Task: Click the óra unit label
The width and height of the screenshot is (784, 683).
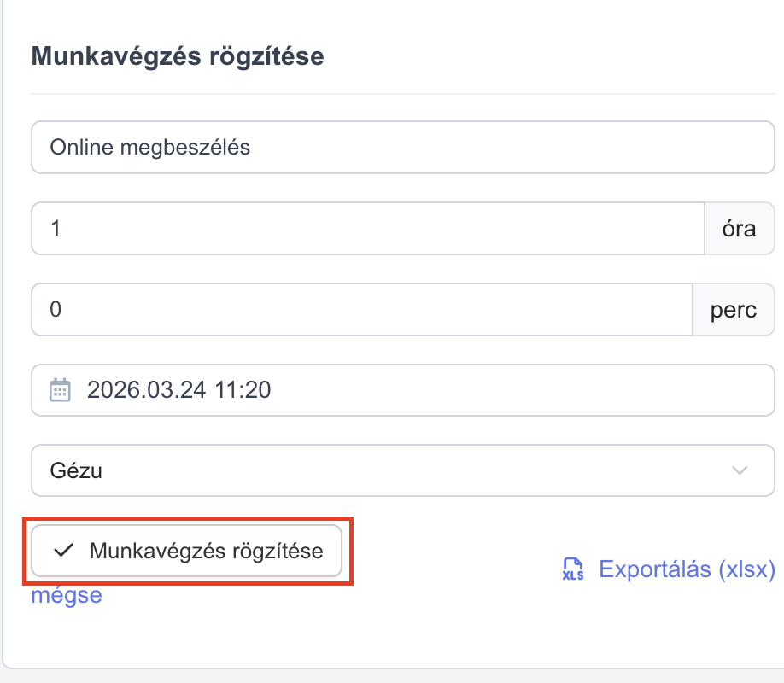Action: [x=739, y=229]
